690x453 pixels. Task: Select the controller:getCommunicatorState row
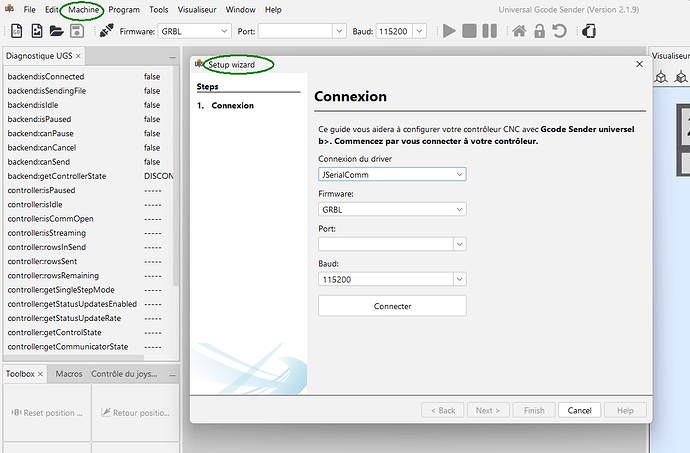88,347
